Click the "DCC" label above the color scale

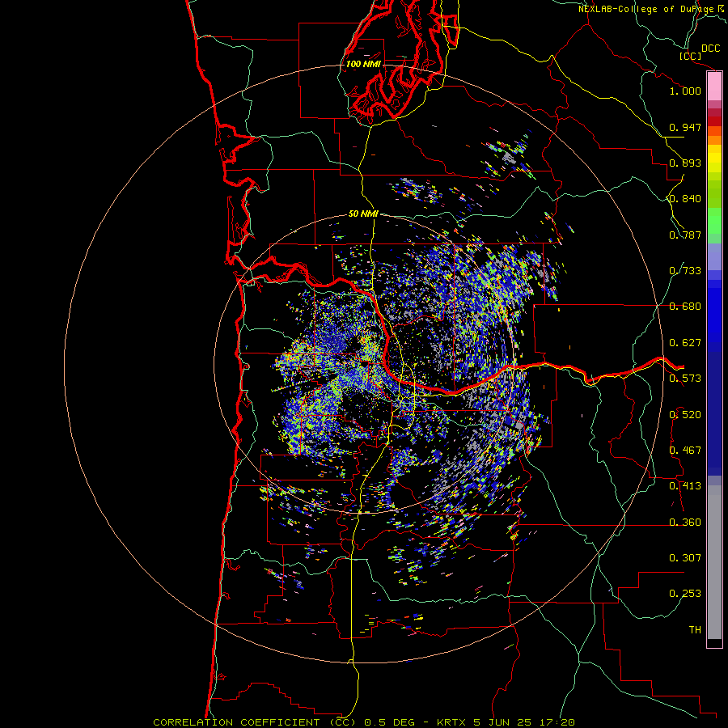711,49
